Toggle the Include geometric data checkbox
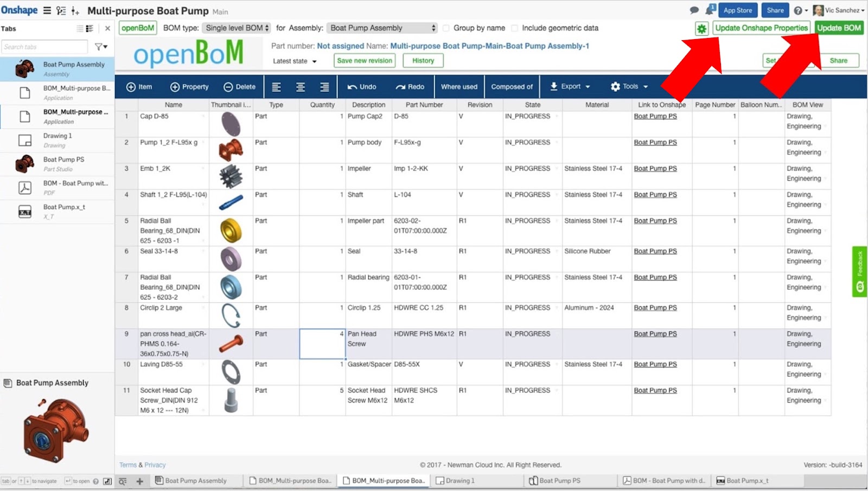868x491 pixels. tap(514, 28)
